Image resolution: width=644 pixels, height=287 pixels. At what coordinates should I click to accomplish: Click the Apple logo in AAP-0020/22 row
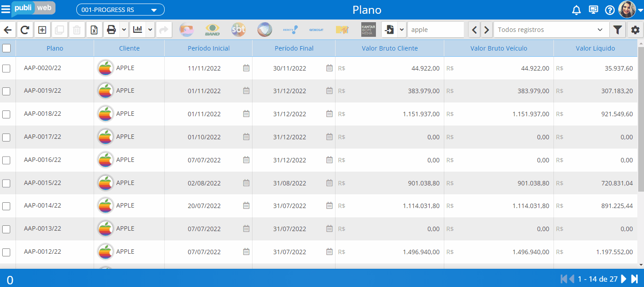(x=105, y=68)
